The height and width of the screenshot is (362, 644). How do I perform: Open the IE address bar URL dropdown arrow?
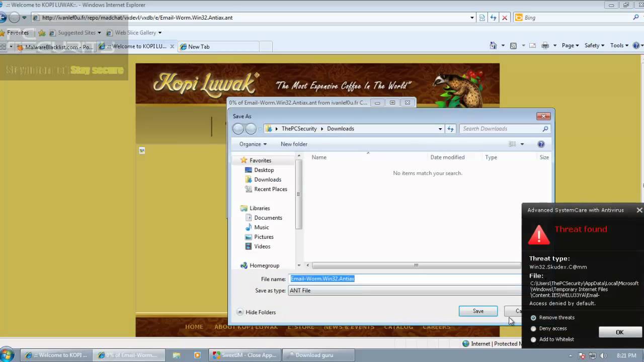point(472,18)
